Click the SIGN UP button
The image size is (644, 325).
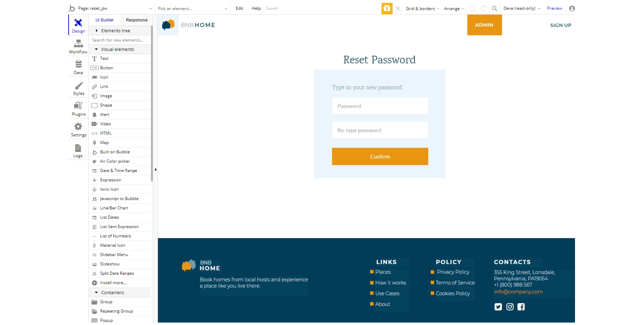tap(561, 25)
